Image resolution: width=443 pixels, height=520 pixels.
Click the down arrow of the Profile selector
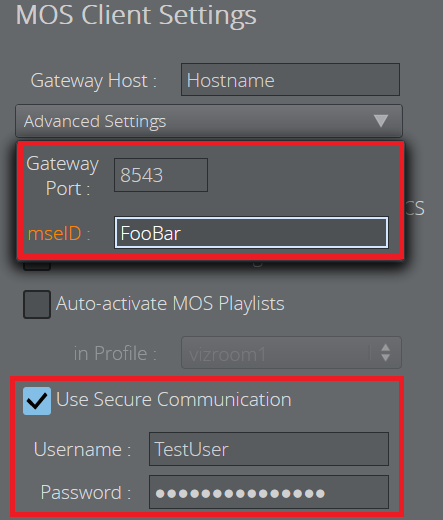tap(386, 358)
